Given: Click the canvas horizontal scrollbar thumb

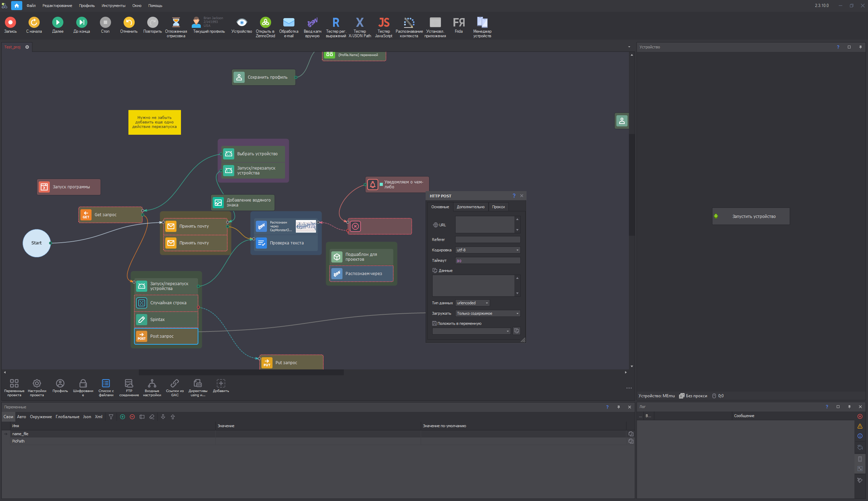Looking at the screenshot, I should coord(241,372).
